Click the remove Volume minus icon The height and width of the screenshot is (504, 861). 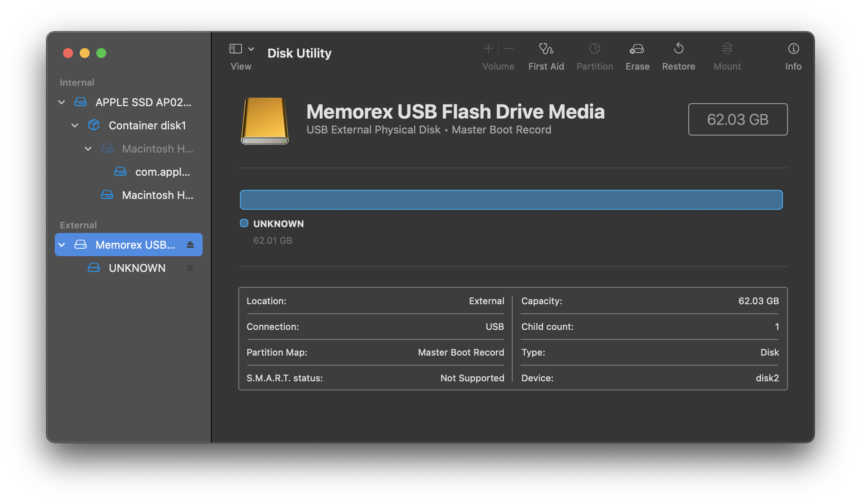point(509,48)
